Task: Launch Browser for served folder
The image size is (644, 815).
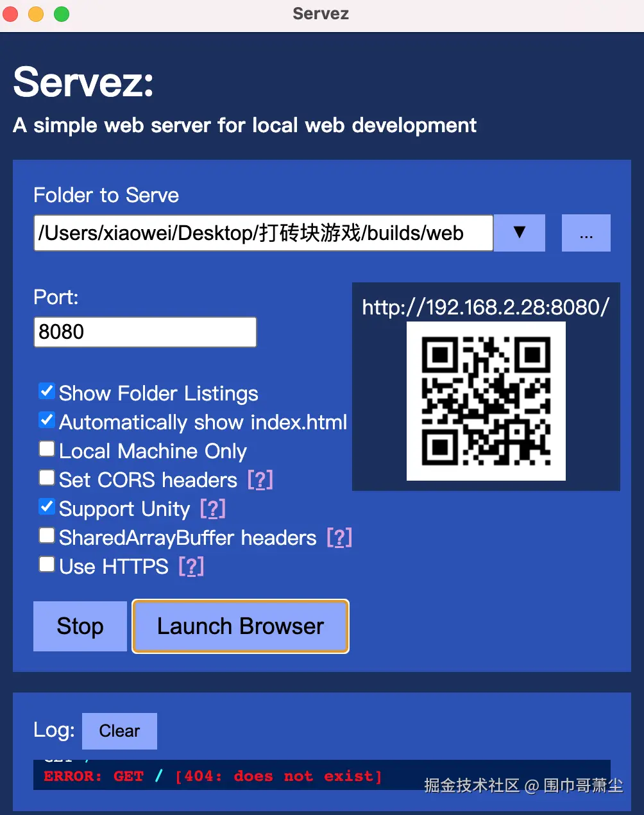Action: point(241,626)
